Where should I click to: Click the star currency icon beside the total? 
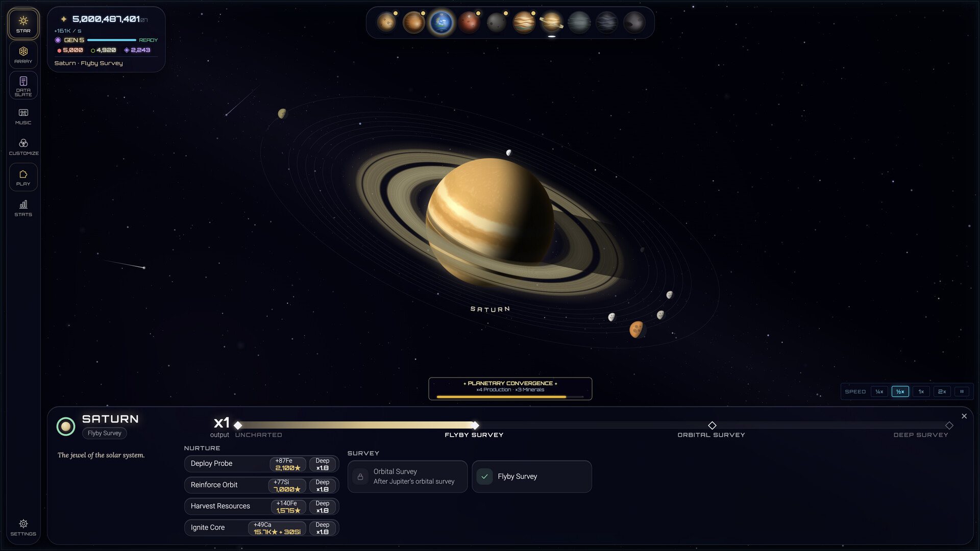point(64,19)
